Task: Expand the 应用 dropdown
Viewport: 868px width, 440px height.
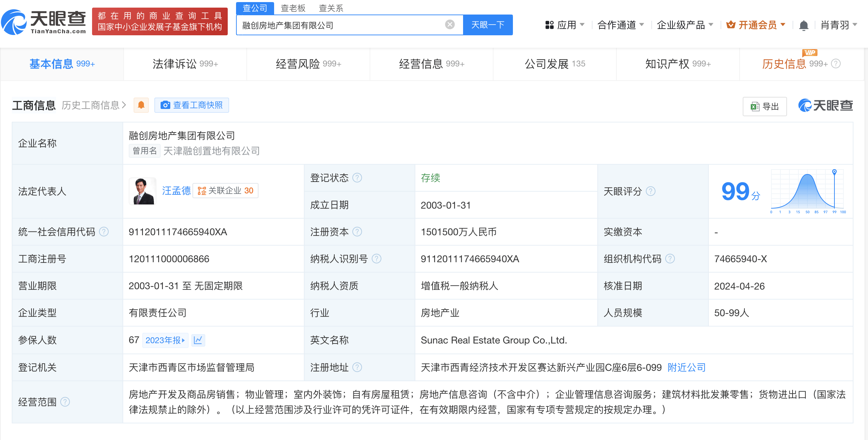Action: [582, 25]
